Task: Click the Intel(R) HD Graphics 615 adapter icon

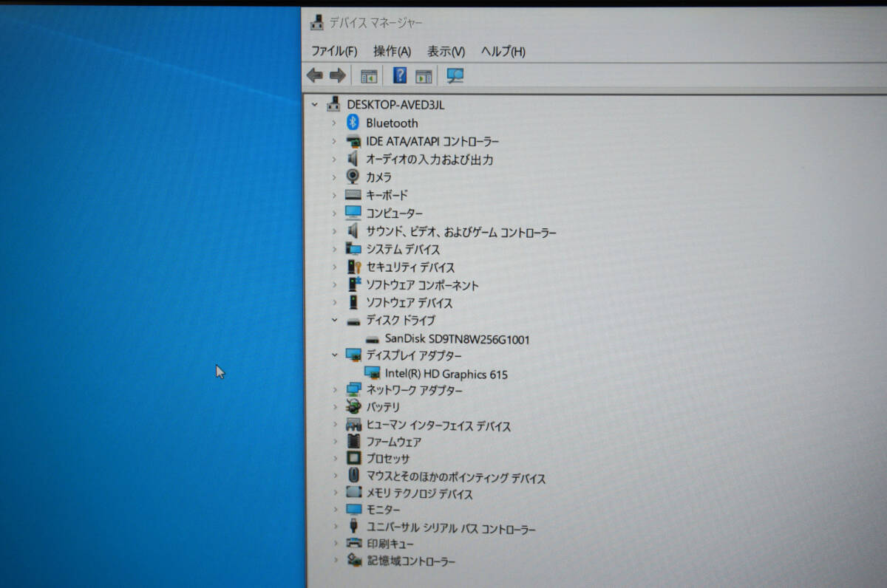Action: (x=374, y=374)
